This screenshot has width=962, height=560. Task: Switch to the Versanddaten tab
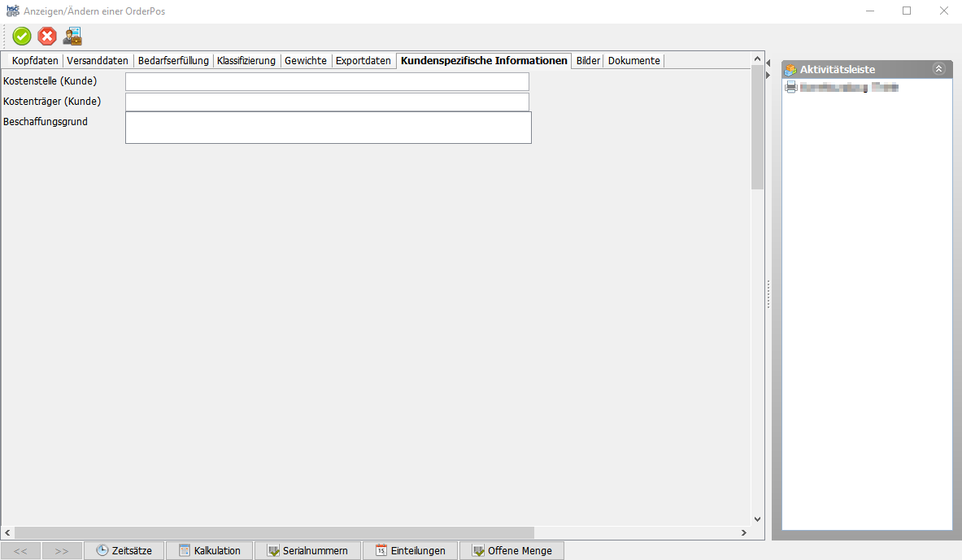click(x=98, y=61)
